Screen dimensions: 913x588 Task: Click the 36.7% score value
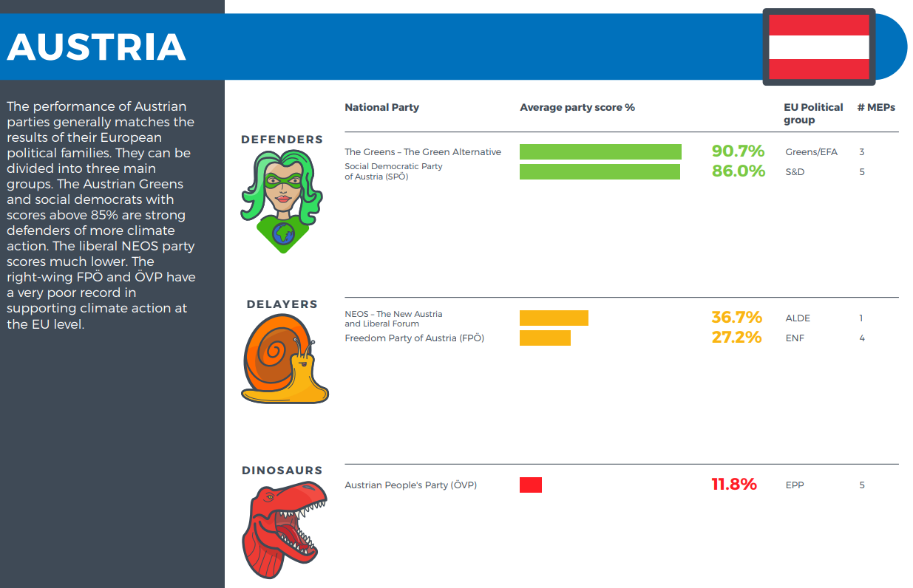click(736, 318)
